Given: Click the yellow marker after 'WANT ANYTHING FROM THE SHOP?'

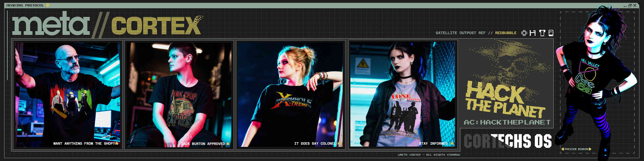Looking at the screenshot, I should click(117, 144).
